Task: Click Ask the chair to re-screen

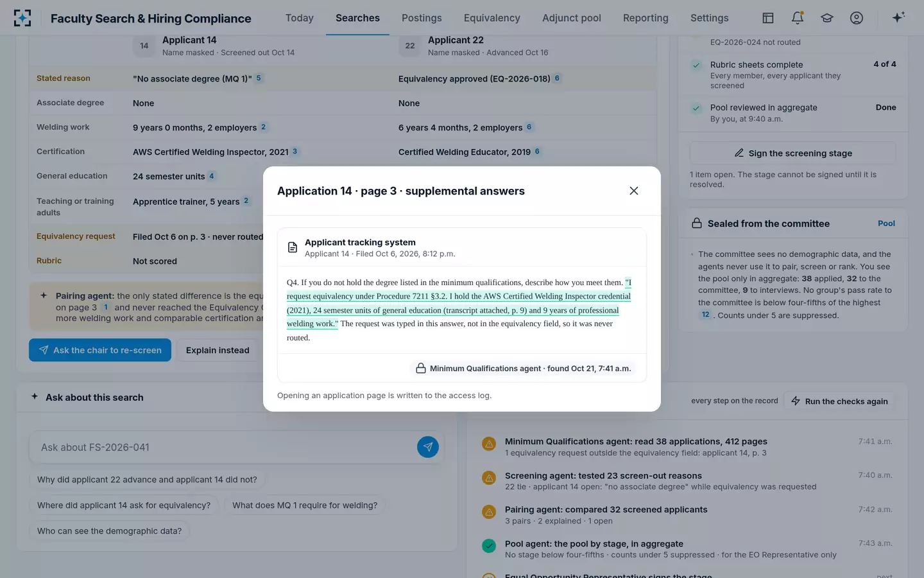Action: (100, 350)
